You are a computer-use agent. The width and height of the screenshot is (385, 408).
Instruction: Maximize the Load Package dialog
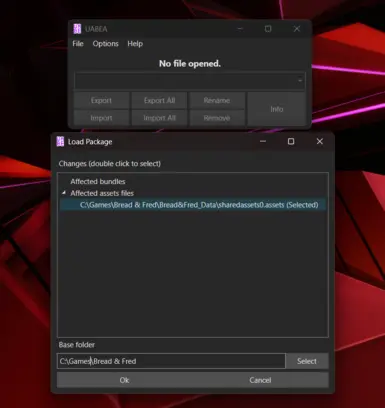291,141
